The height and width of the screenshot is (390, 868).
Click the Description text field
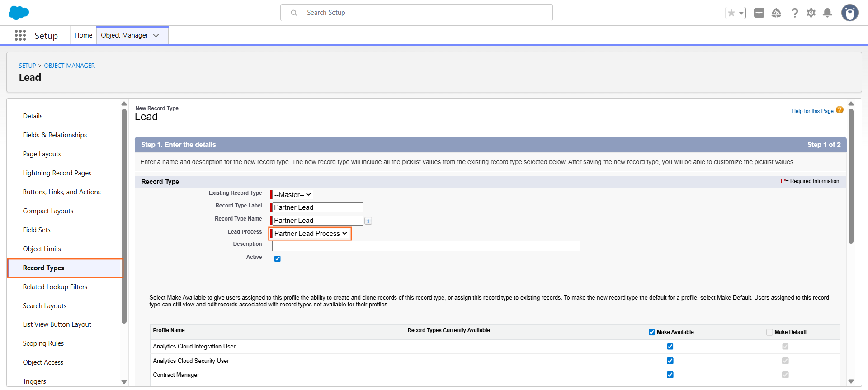[426, 246]
